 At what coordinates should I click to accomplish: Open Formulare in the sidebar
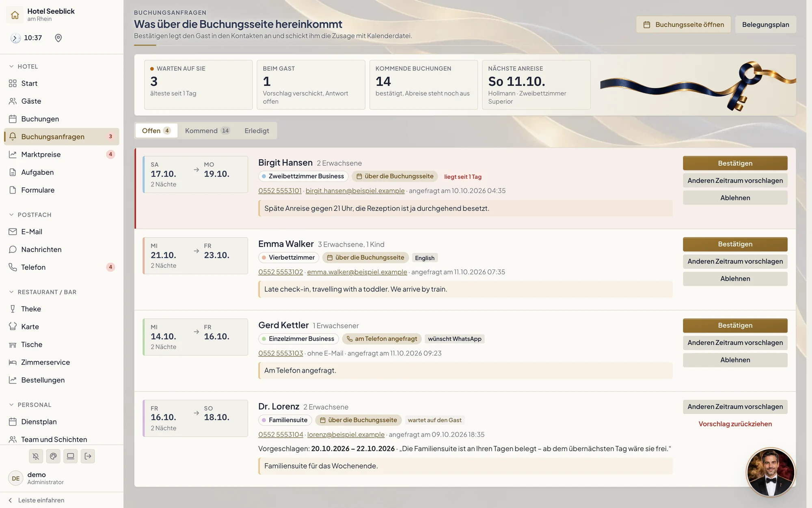pos(62,190)
